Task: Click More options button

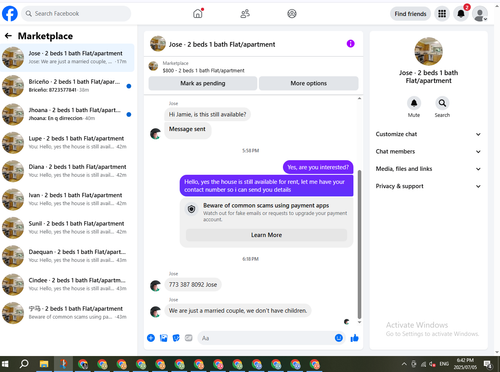Action: tap(308, 83)
